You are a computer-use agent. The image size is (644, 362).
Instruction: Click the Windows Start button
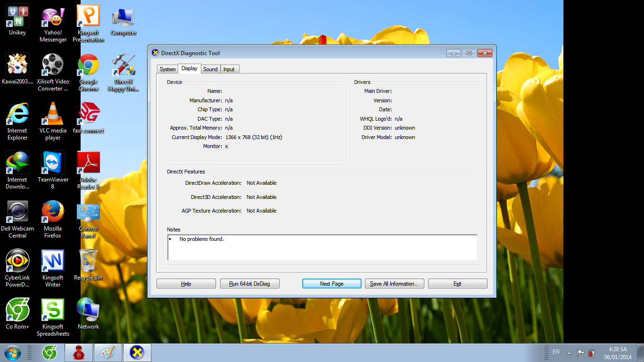coord(12,353)
